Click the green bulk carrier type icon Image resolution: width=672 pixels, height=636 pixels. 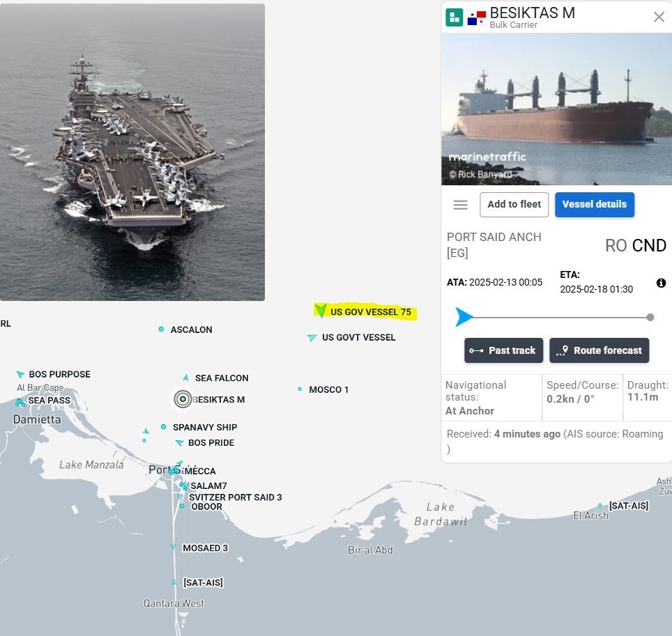(454, 15)
